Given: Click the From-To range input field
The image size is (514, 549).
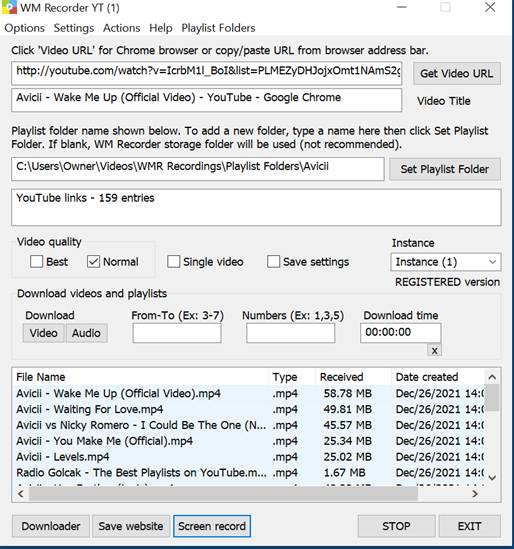Looking at the screenshot, I should click(x=177, y=333).
